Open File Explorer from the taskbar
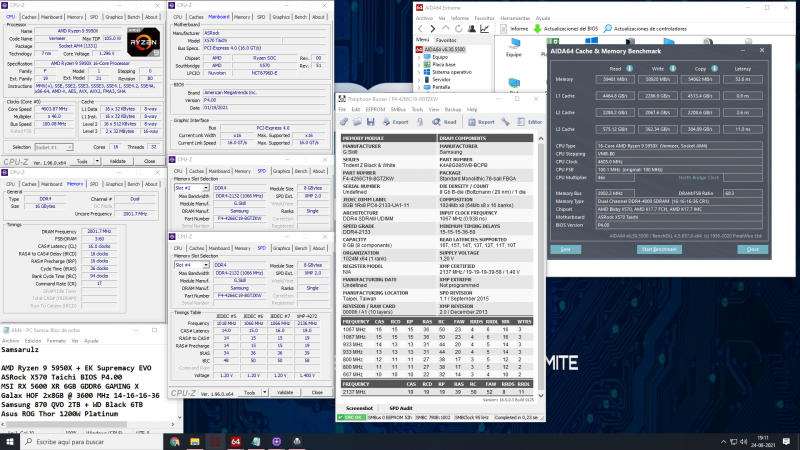 (x=195, y=442)
